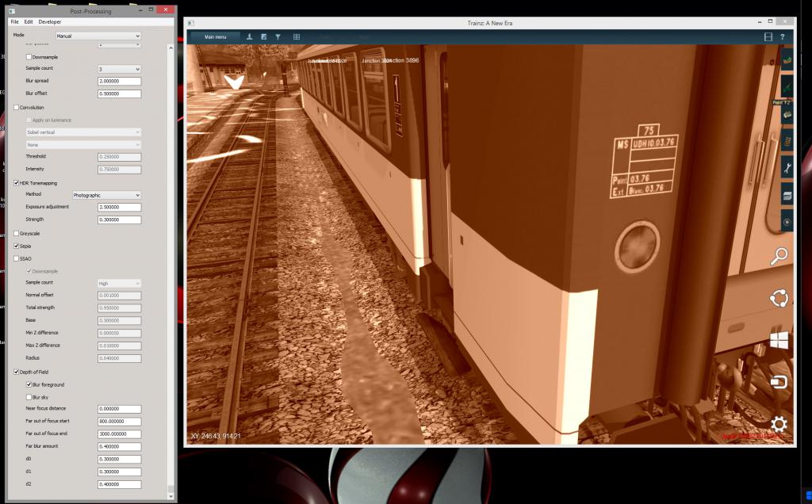Open the notes icon in Trainz toolbar

[263, 36]
